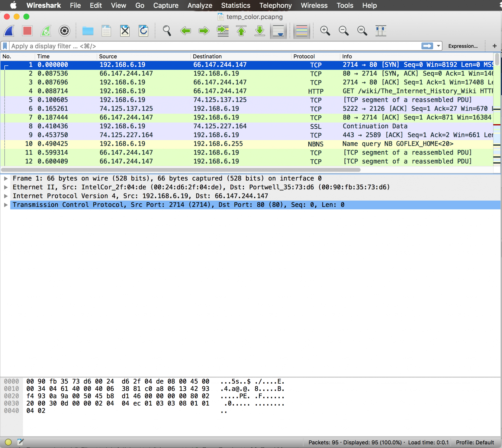Apply the display filter with the blue arrow button
This screenshot has width=502, height=448.
click(427, 46)
